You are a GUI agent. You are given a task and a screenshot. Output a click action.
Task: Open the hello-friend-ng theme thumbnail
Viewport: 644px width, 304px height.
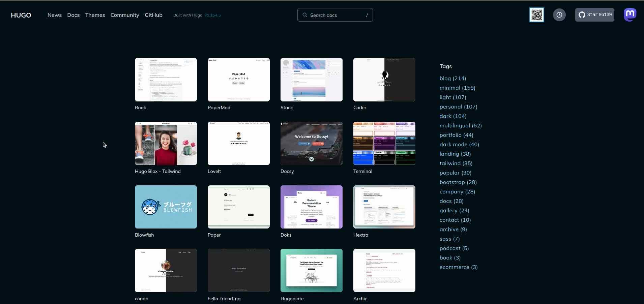pos(239,270)
